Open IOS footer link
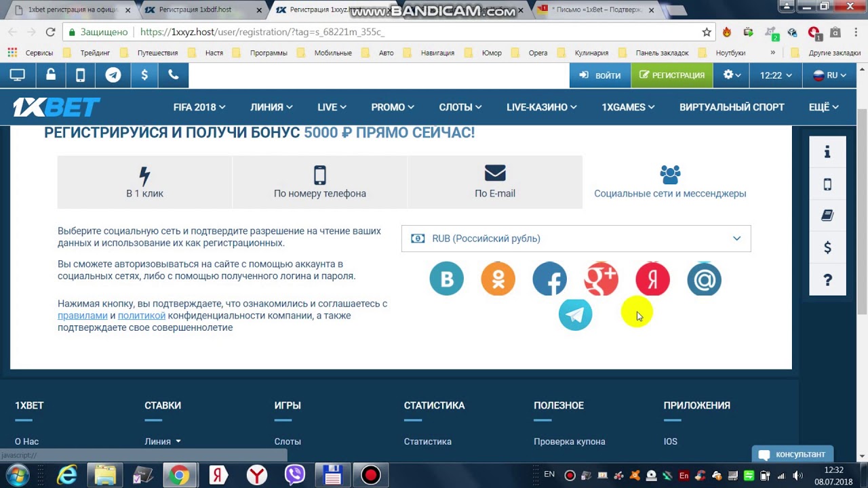Screen dimensions: 868x488 [x=671, y=441]
